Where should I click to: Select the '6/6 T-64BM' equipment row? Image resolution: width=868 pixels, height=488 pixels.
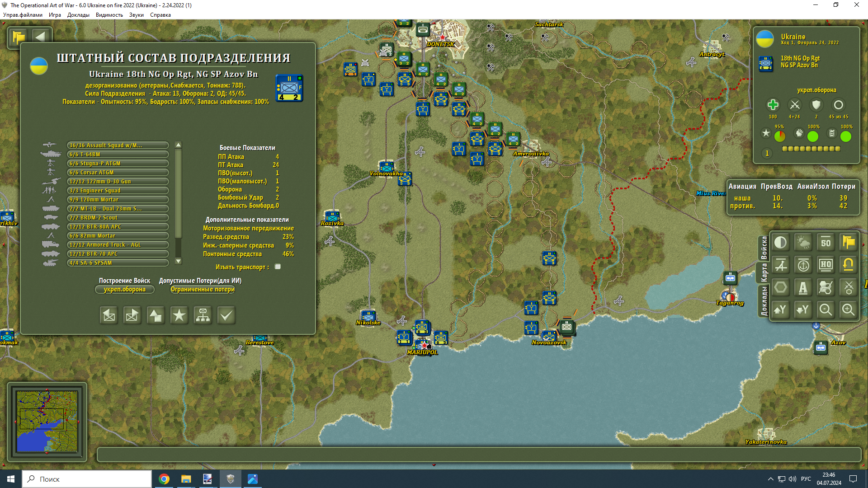pos(118,155)
